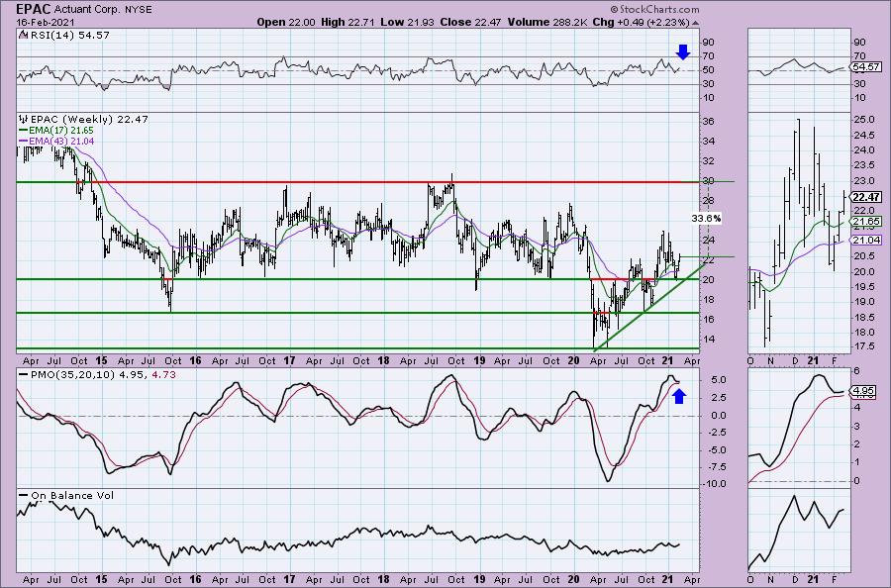Click the 19 year label under the main price panel
The image size is (891, 588).
tap(479, 360)
